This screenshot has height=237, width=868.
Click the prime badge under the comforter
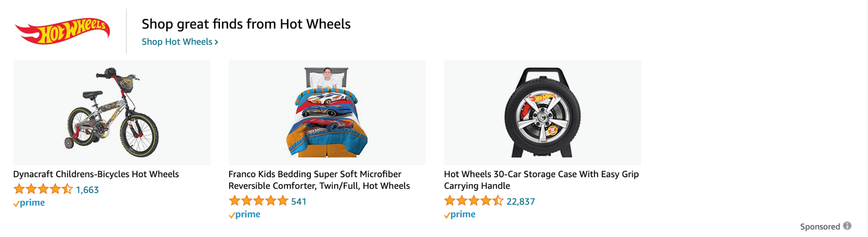245,215
